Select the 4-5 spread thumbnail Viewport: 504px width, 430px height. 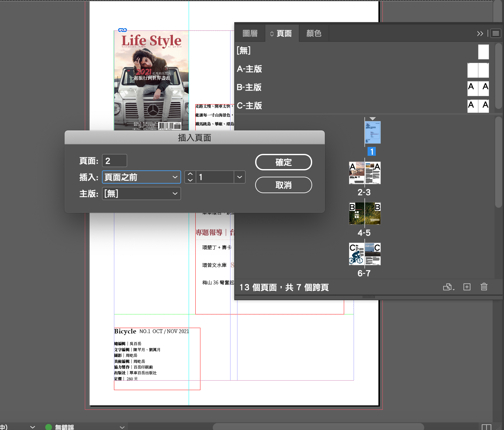tap(365, 214)
